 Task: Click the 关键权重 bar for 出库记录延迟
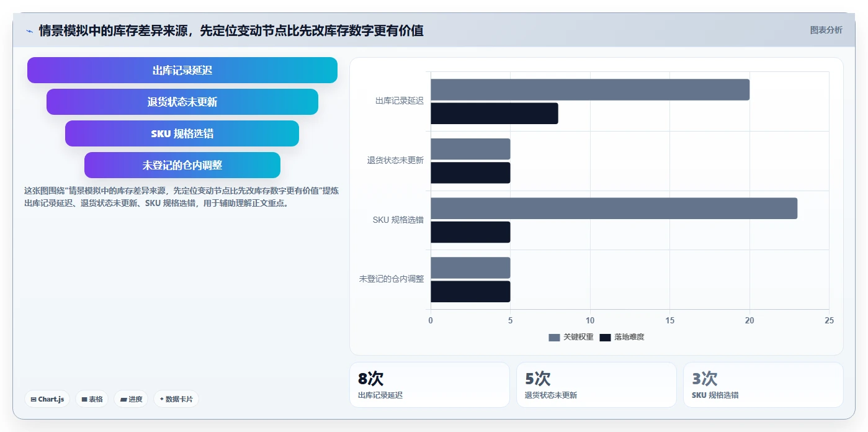point(590,89)
